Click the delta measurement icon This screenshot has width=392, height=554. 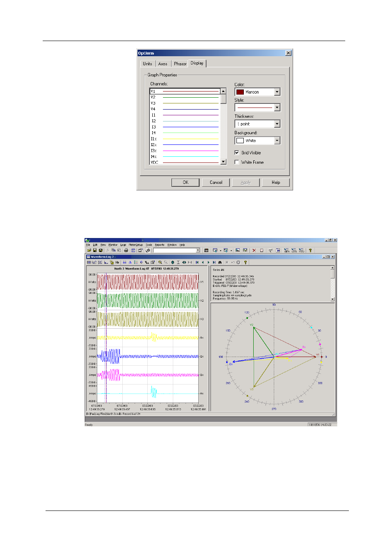(x=130, y=262)
